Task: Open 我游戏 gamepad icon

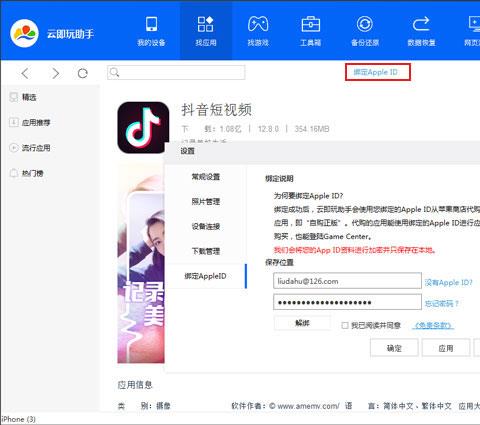Action: 258,24
